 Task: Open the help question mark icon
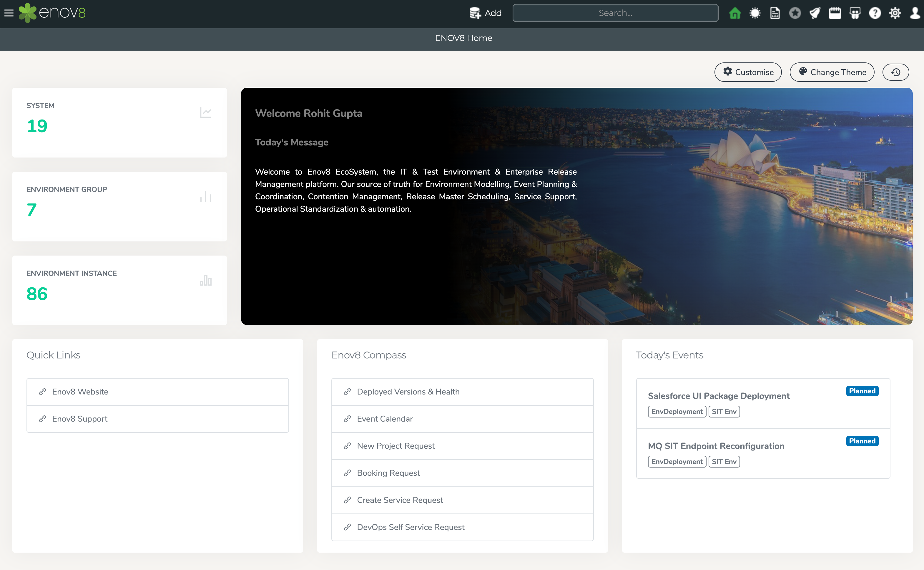[875, 13]
